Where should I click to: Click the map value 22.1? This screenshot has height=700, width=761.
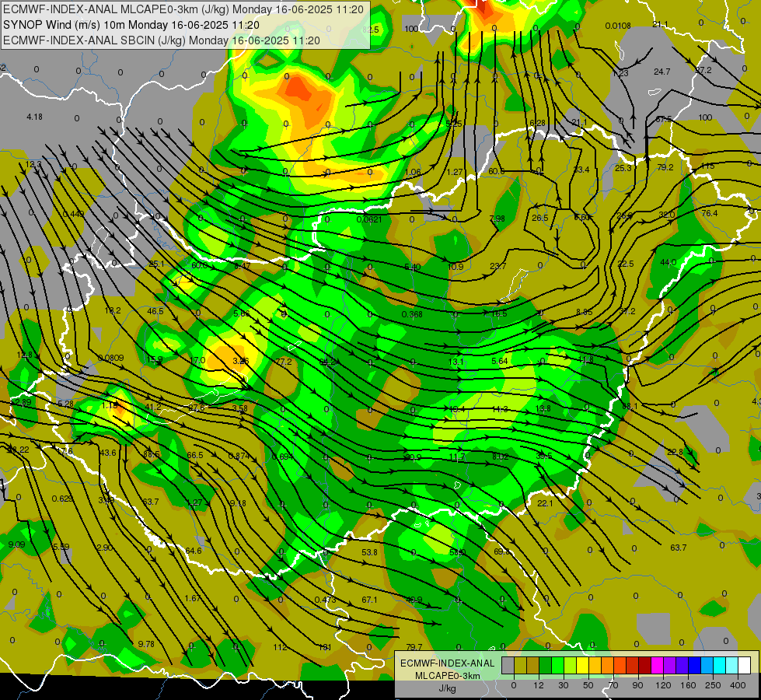(545, 503)
